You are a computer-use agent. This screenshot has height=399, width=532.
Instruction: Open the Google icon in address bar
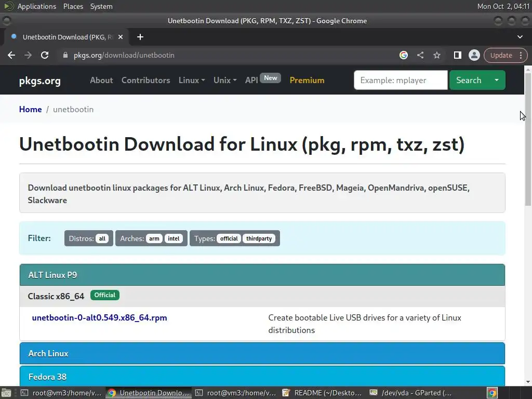tap(403, 55)
